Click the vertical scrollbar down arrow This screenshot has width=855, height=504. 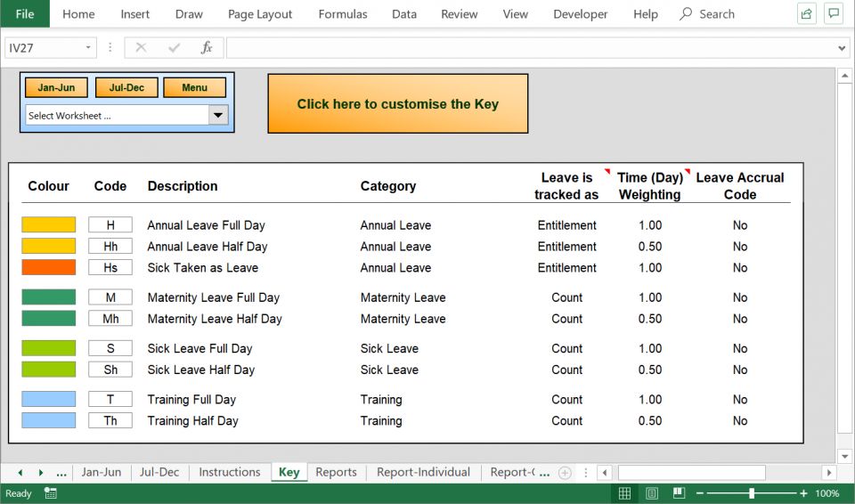(x=844, y=456)
